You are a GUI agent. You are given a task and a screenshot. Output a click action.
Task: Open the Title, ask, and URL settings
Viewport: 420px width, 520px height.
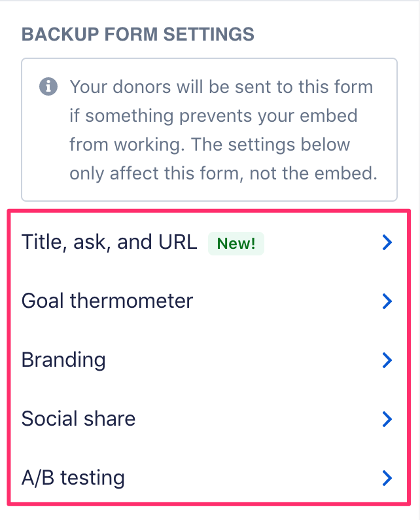point(109,243)
